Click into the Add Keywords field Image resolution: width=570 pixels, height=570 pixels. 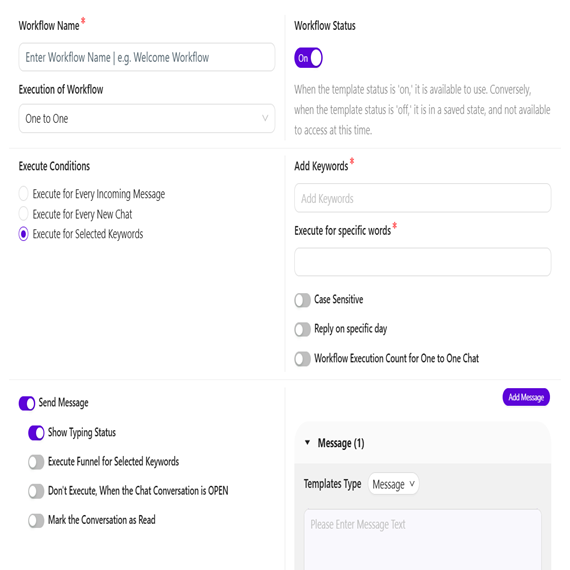pos(422,198)
